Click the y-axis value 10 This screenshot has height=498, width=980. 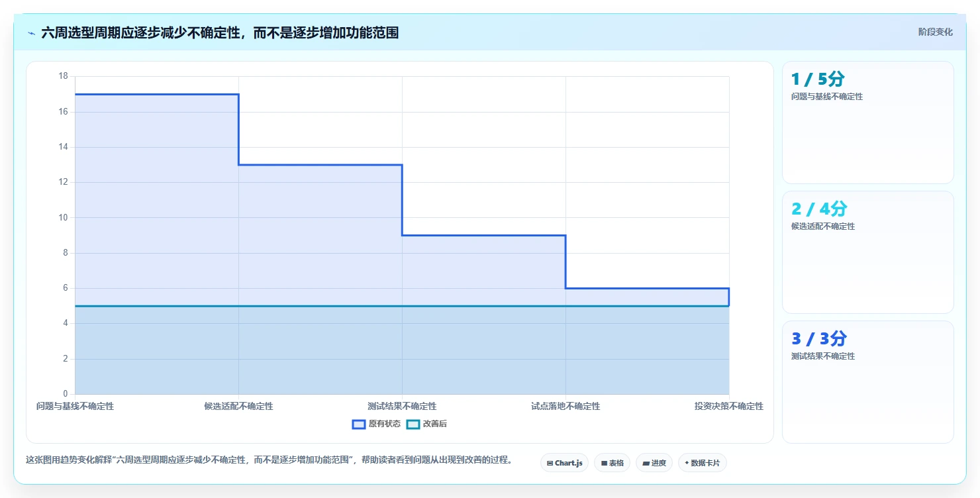(64, 217)
